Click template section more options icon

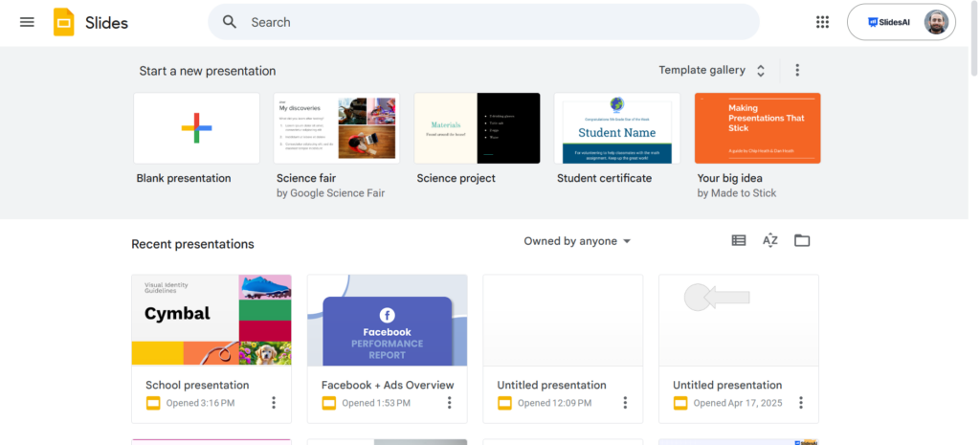point(797,71)
